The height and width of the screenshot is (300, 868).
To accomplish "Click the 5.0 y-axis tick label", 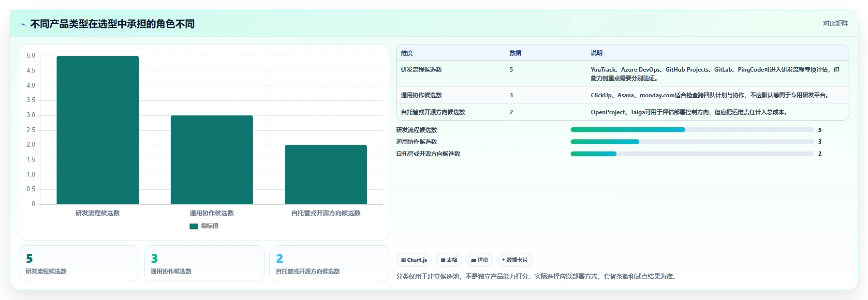I will (31, 56).
